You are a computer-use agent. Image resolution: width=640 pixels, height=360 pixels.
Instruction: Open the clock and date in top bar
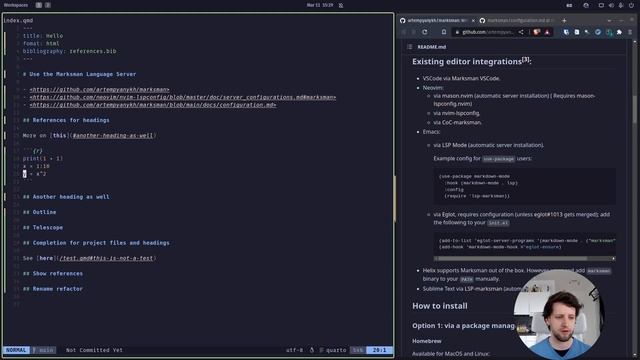(320, 5)
